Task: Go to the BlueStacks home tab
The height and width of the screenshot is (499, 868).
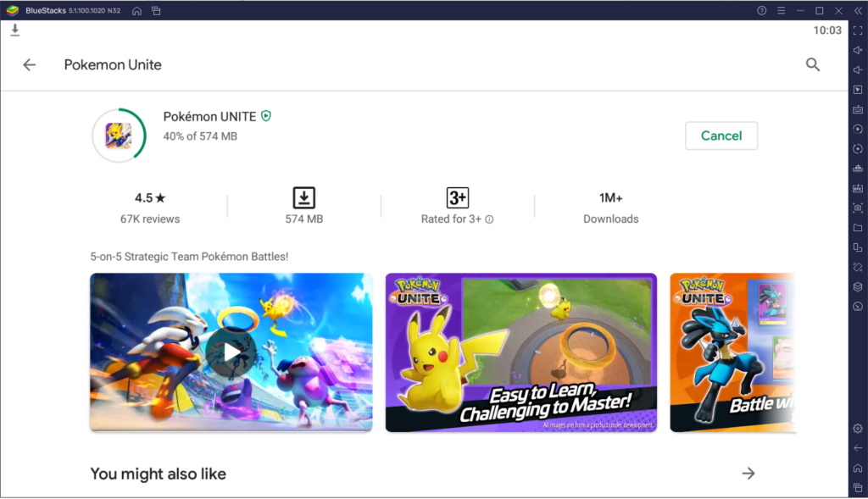Action: coord(138,11)
